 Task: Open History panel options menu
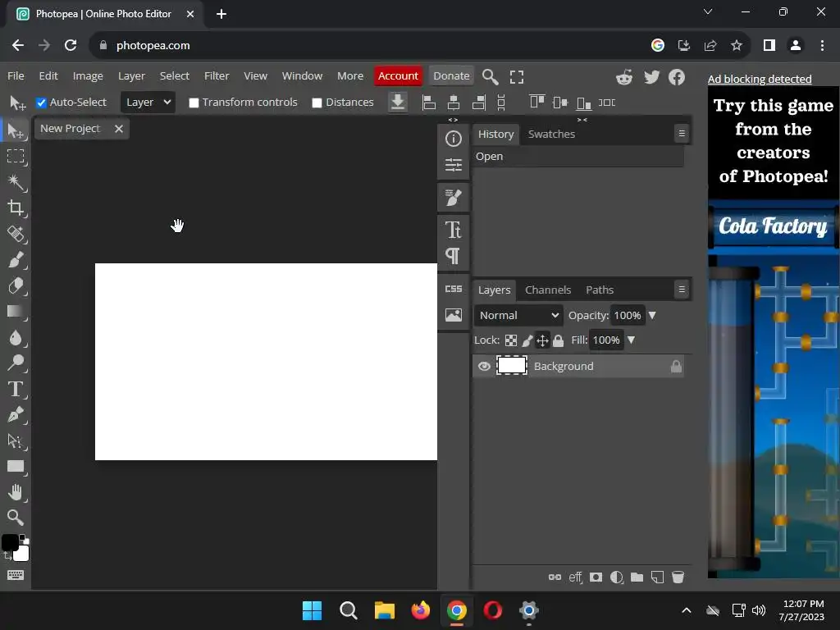click(x=682, y=134)
